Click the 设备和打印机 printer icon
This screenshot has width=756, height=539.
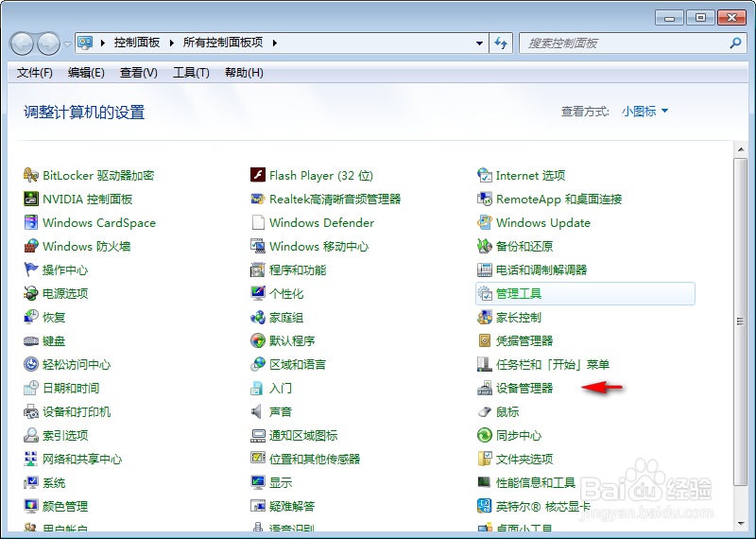31,411
